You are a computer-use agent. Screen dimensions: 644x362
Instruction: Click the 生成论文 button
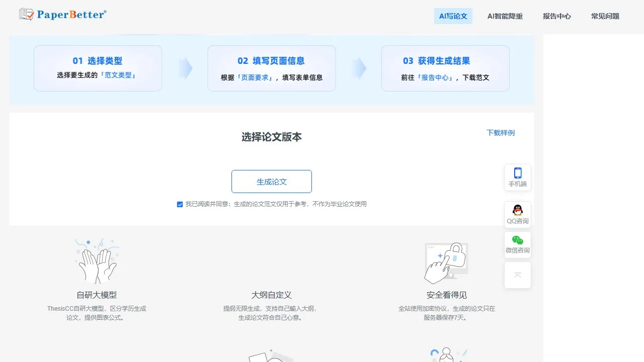[x=272, y=182]
